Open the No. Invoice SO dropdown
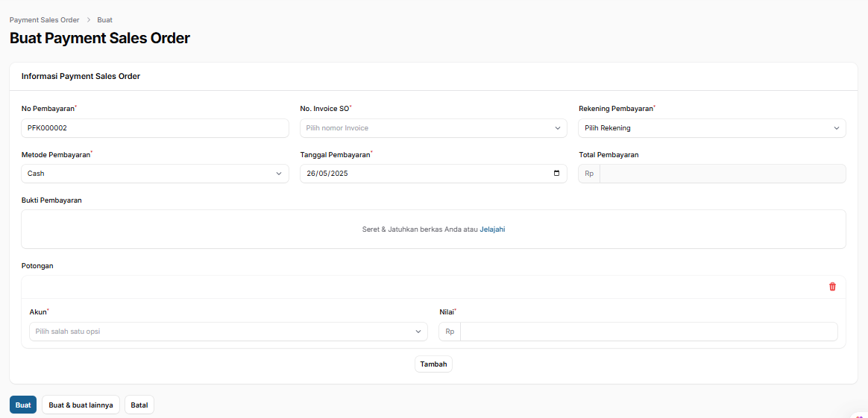 pos(433,128)
